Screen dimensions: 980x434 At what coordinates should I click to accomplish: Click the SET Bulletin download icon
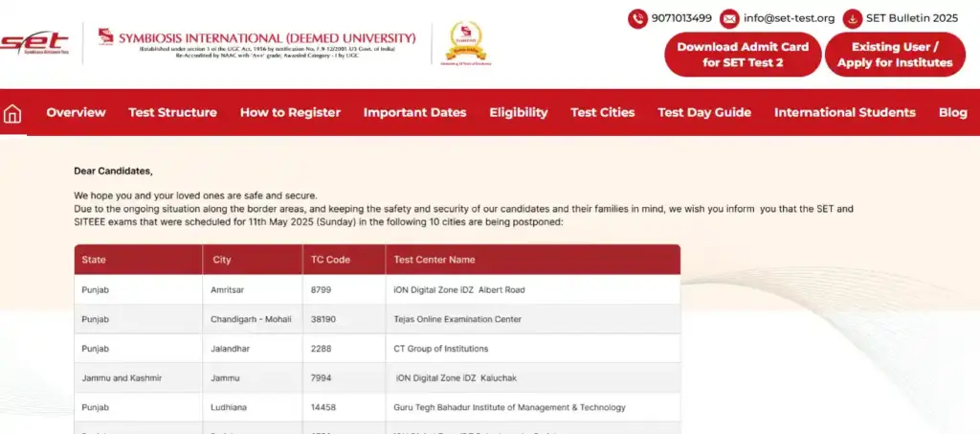853,18
